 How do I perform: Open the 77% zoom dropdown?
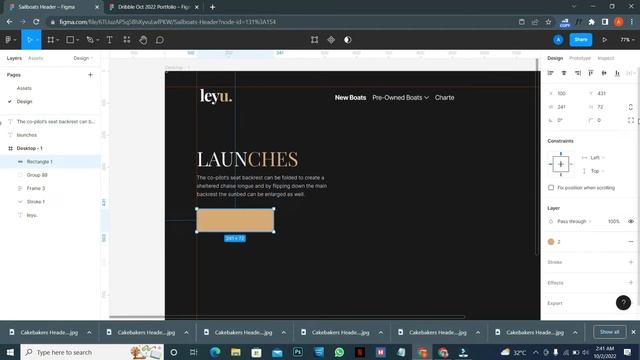627,40
